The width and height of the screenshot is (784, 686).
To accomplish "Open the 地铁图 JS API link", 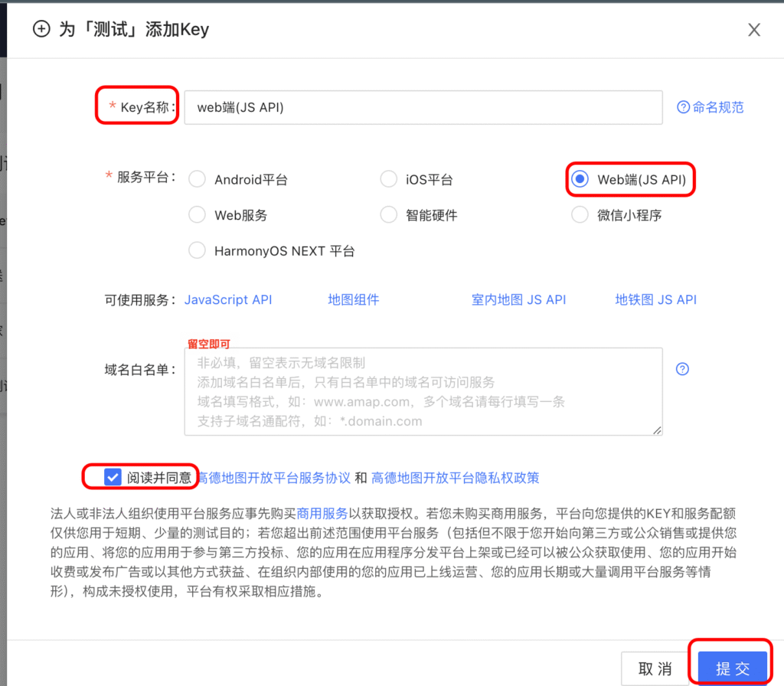I will tap(655, 299).
